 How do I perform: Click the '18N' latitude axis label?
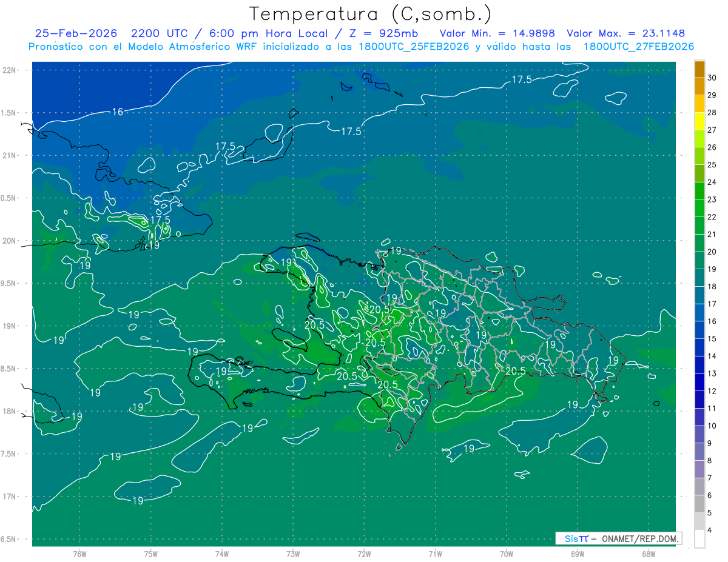(x=8, y=411)
